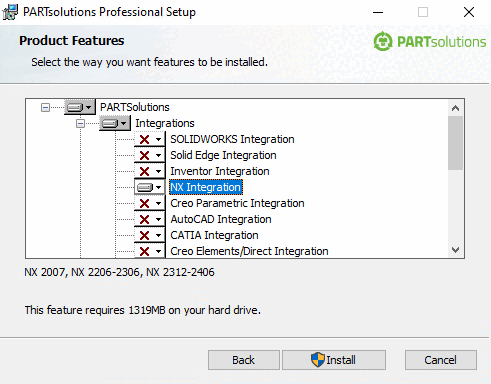
Task: Open the Creo Parametric Integration red X icon
Action: [x=150, y=203]
